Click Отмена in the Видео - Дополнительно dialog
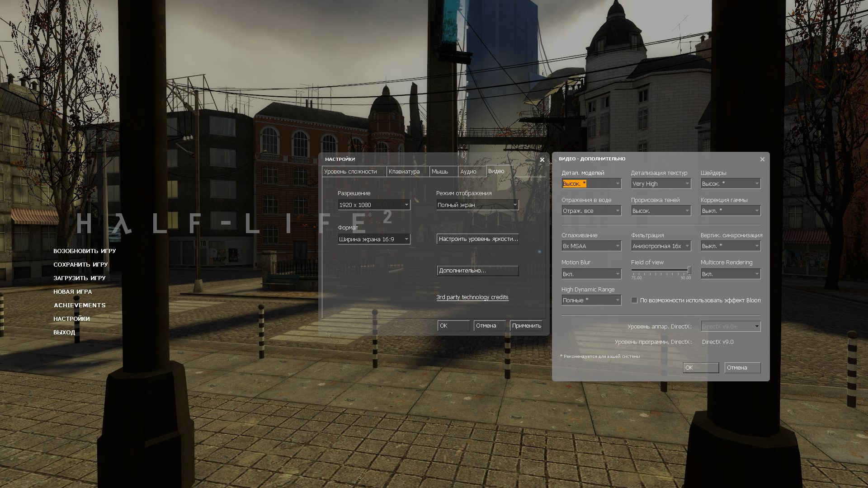This screenshot has width=868, height=488. tap(742, 368)
